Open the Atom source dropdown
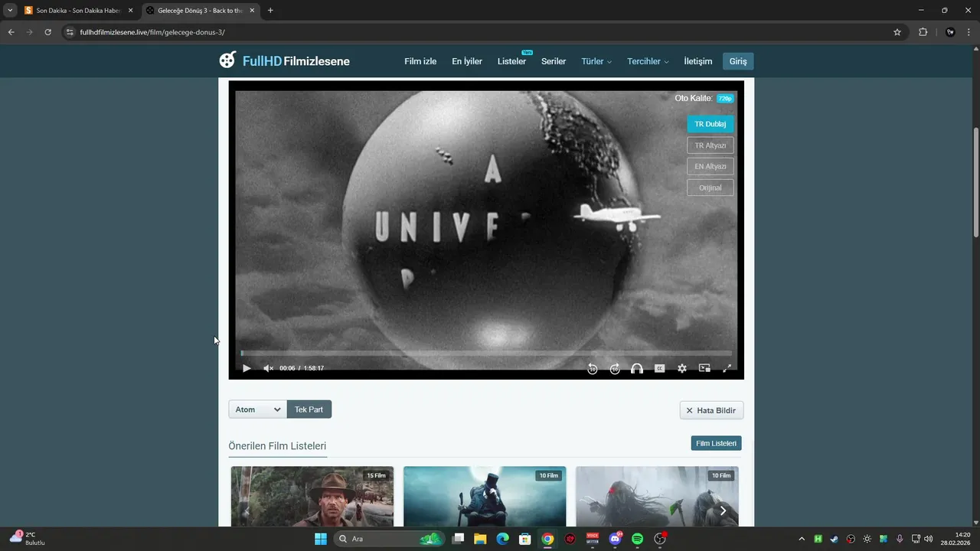The width and height of the screenshot is (980, 551). click(258, 409)
